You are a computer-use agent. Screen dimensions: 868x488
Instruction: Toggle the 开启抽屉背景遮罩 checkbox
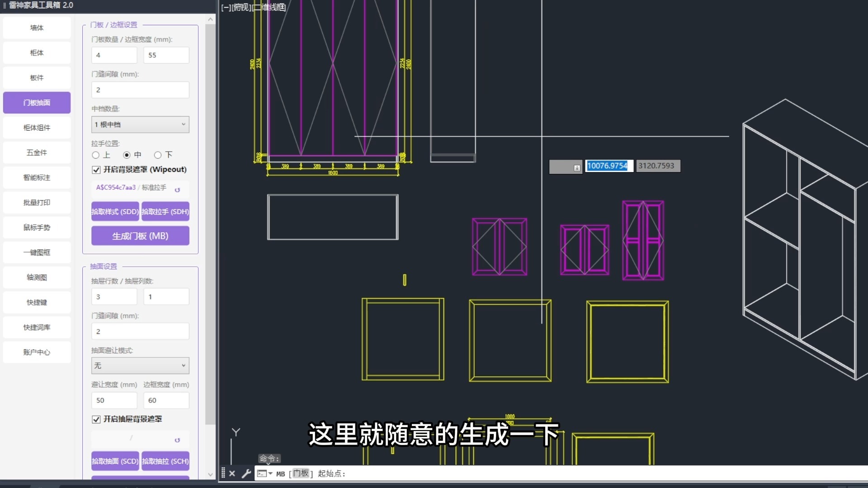(x=96, y=419)
